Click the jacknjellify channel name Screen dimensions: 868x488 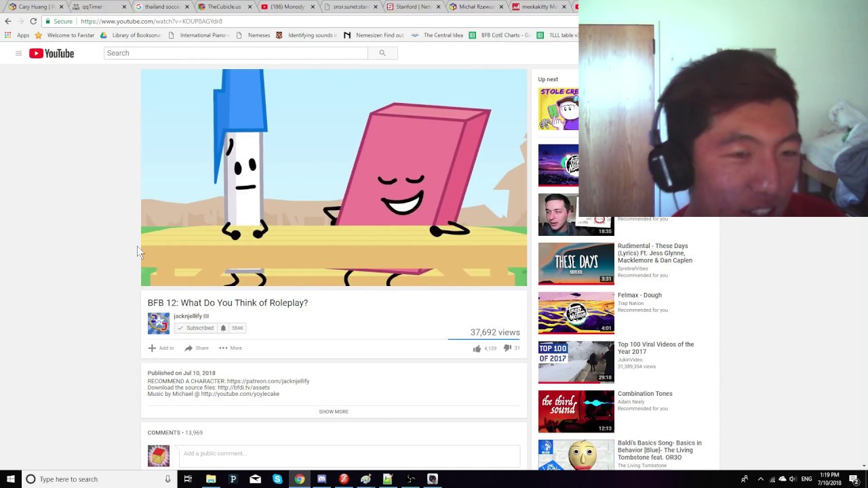tap(188, 316)
